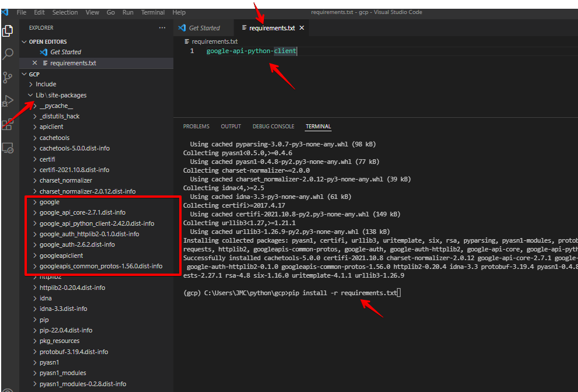Expand the _distutils_hack folder

(x=35, y=117)
